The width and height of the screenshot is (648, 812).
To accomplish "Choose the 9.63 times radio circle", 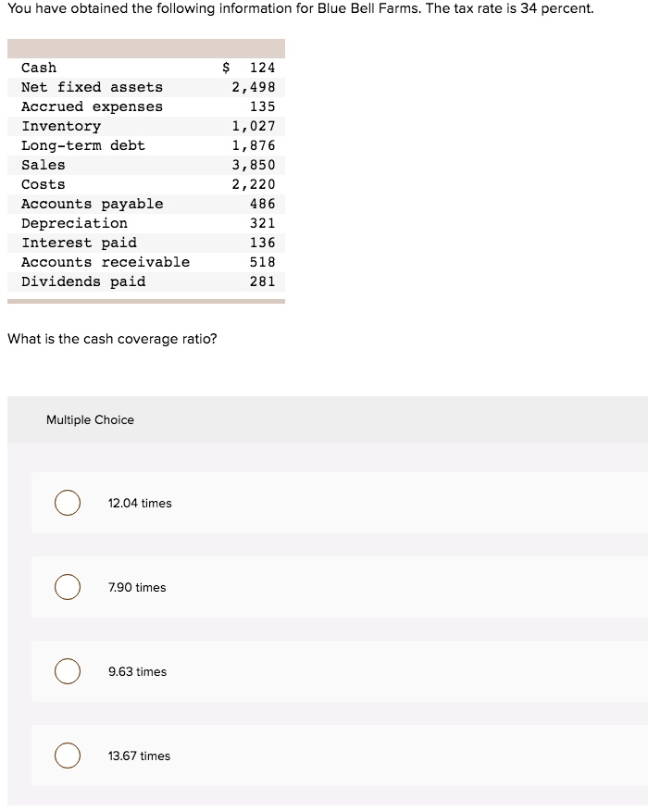I will tap(67, 671).
